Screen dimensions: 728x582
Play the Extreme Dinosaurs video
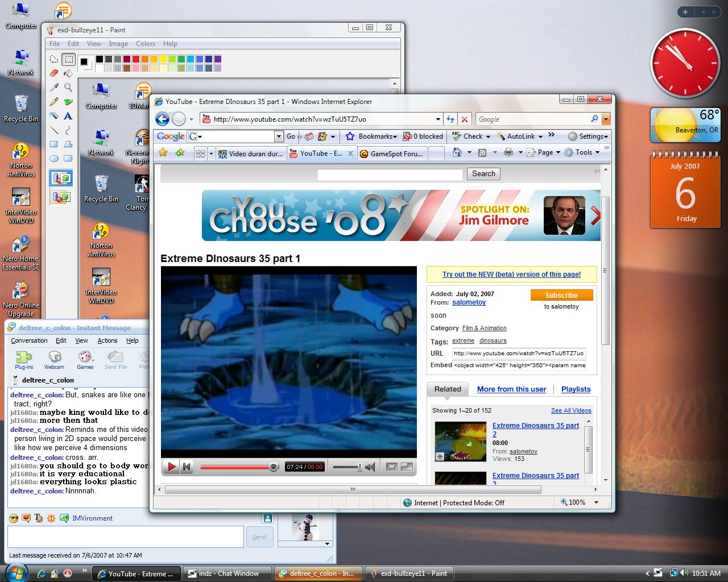pos(171,467)
